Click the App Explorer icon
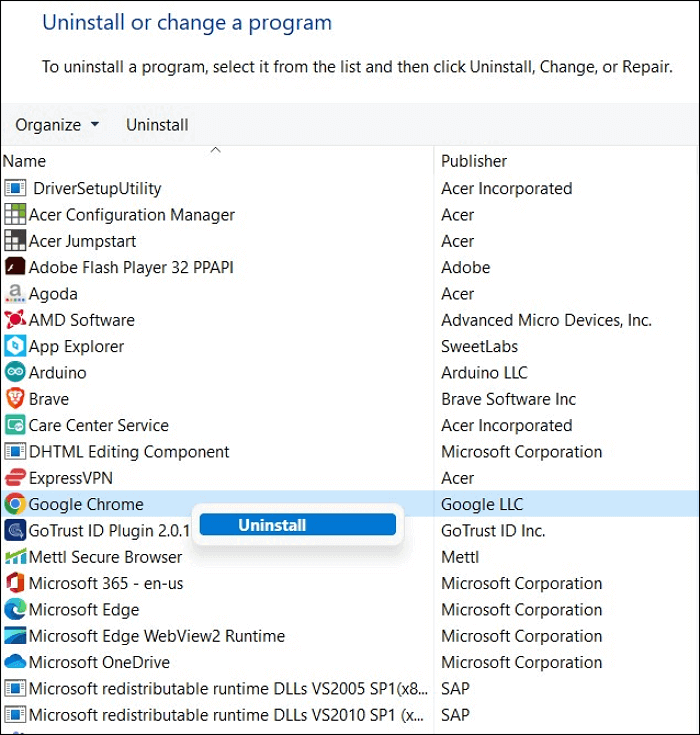This screenshot has height=735, width=700. (15, 346)
